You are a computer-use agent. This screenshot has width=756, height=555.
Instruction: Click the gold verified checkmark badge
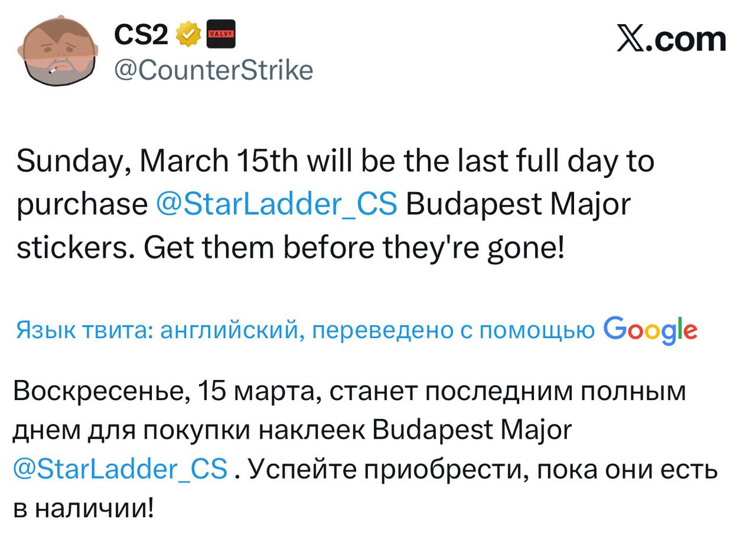pos(188,34)
